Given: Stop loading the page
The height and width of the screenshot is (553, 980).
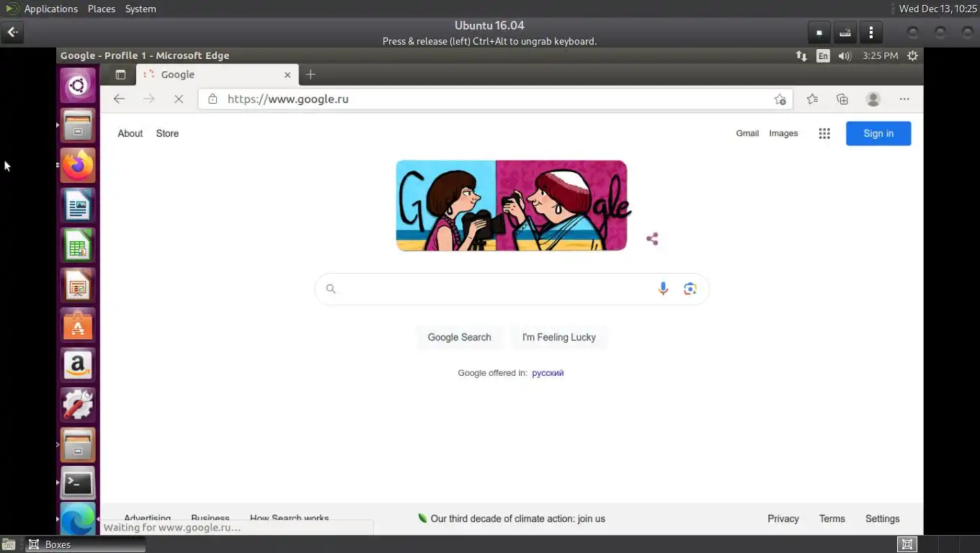Looking at the screenshot, I should point(179,99).
